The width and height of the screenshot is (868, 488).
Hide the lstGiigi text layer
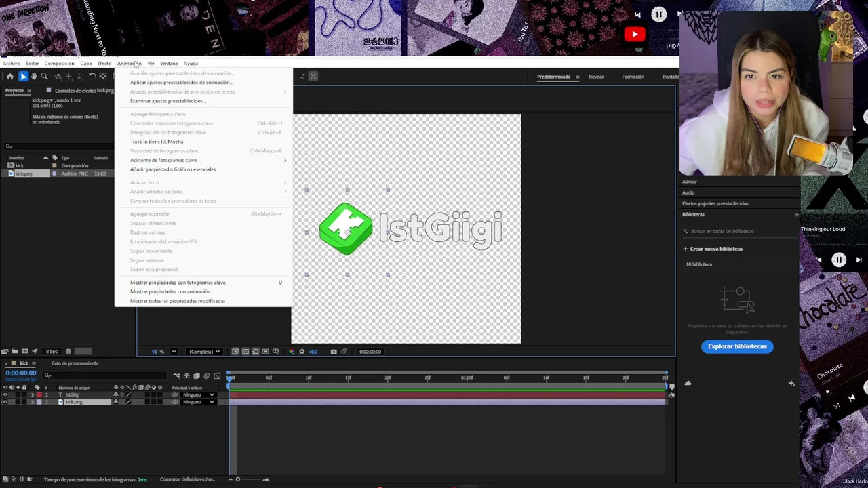[x=5, y=394]
